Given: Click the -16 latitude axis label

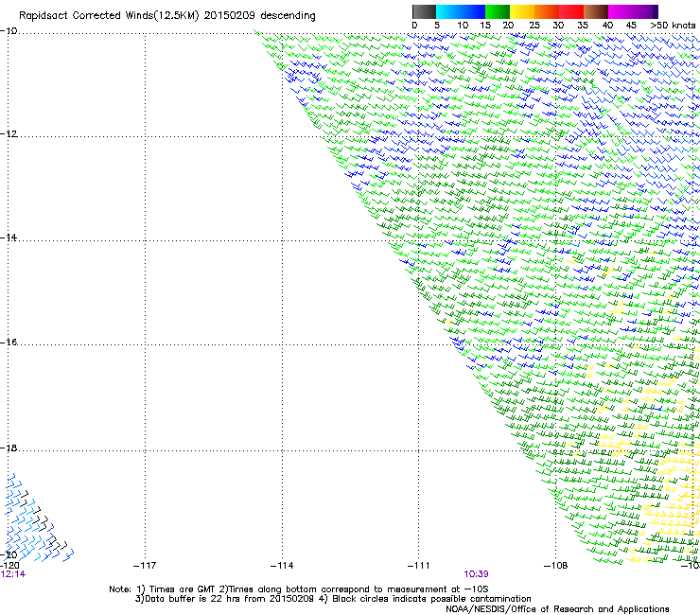Looking at the screenshot, I should tap(9, 343).
